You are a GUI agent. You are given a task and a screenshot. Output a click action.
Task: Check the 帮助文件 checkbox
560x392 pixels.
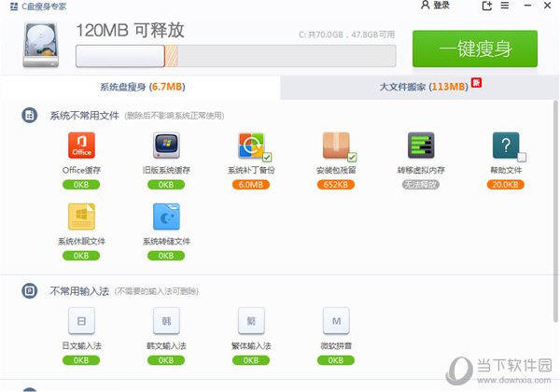click(x=522, y=157)
